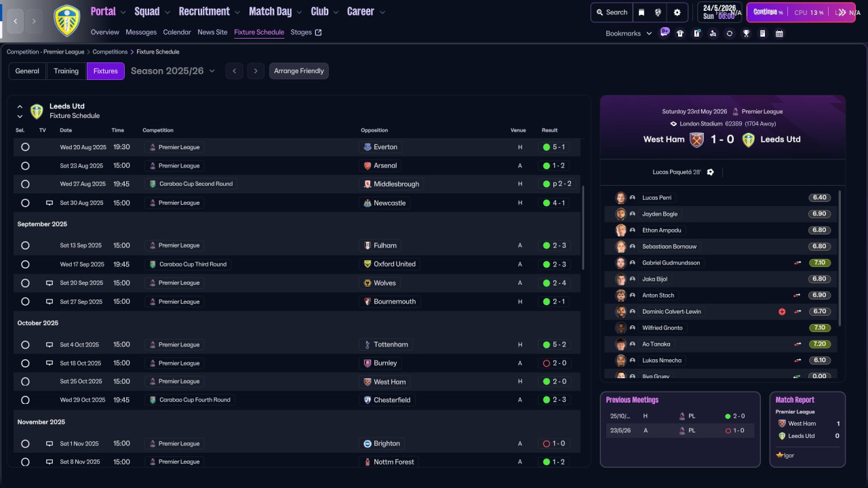Click the shirt icon in bookmarks bar

click(x=680, y=33)
